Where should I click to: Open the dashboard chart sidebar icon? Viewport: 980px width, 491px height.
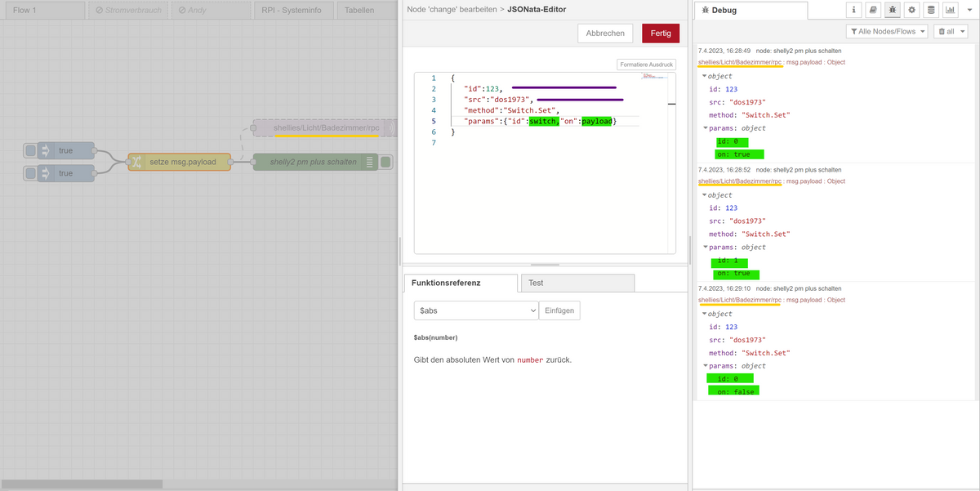951,11
